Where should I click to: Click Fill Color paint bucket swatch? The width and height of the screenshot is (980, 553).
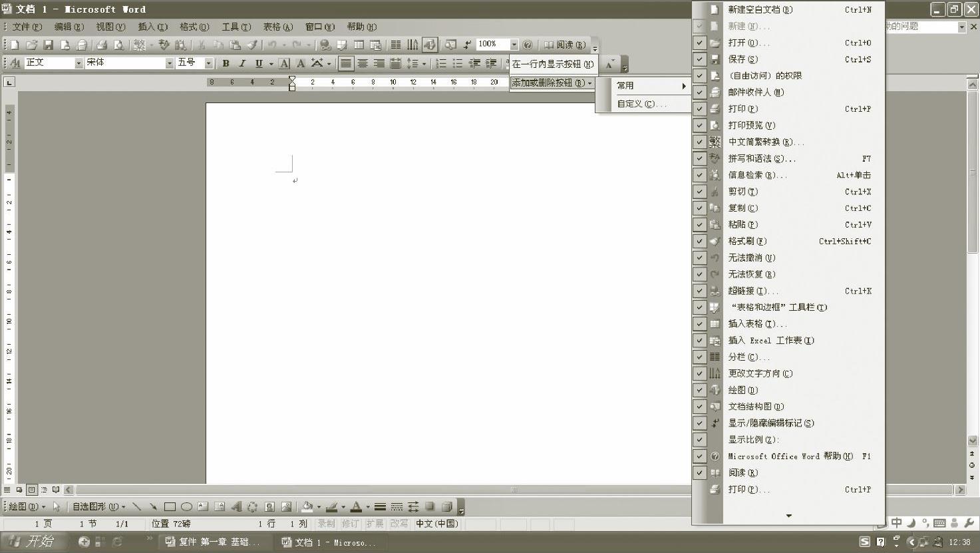coord(307,506)
